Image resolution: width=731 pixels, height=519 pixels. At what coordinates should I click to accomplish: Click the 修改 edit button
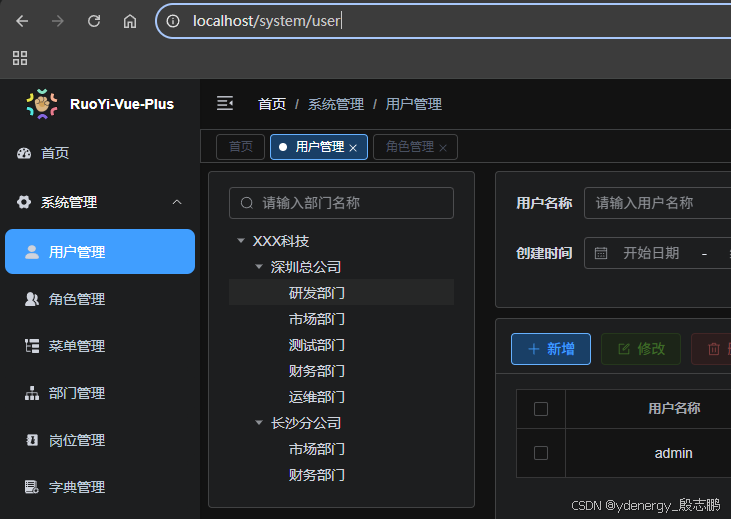641,349
